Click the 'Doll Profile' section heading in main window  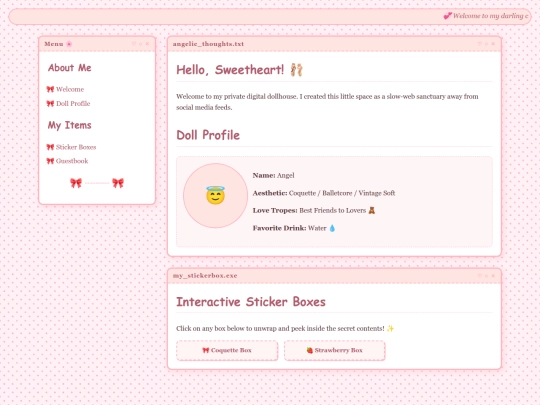click(x=208, y=135)
